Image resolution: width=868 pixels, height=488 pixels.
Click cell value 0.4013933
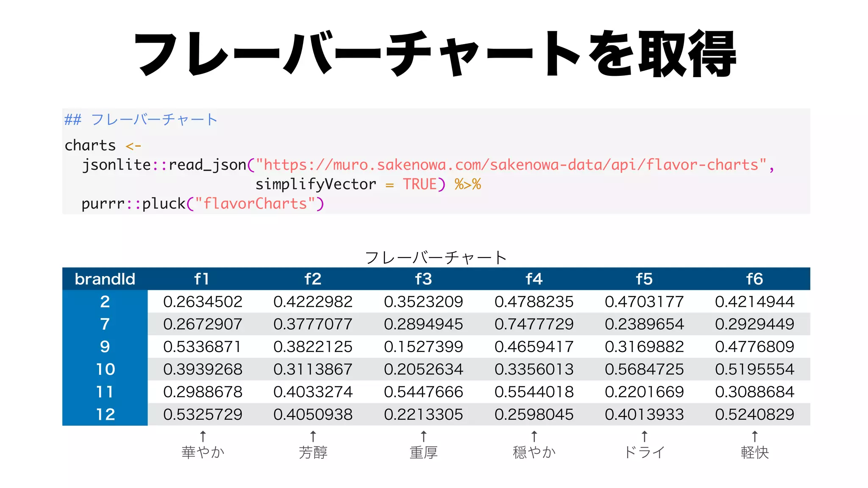tap(644, 414)
